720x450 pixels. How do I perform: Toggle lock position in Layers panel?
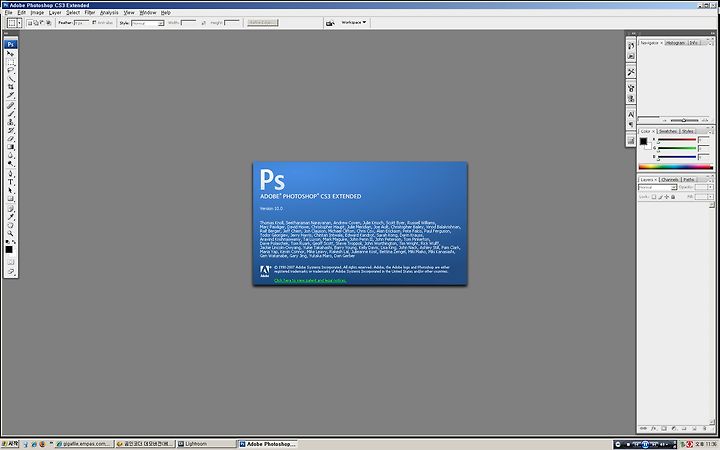667,197
